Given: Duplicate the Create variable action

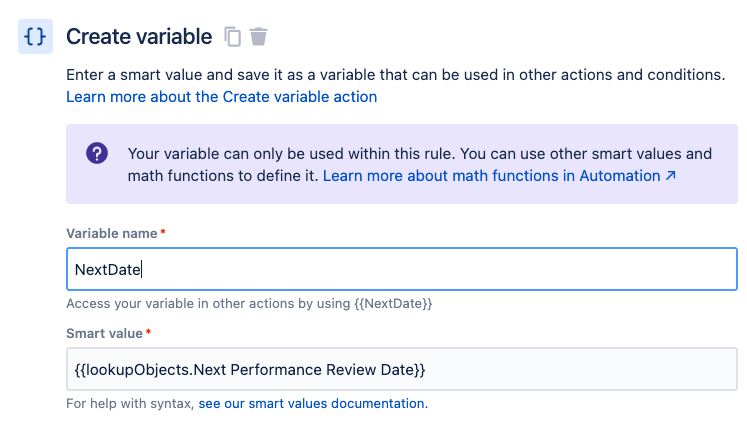Looking at the screenshot, I should point(233,37).
